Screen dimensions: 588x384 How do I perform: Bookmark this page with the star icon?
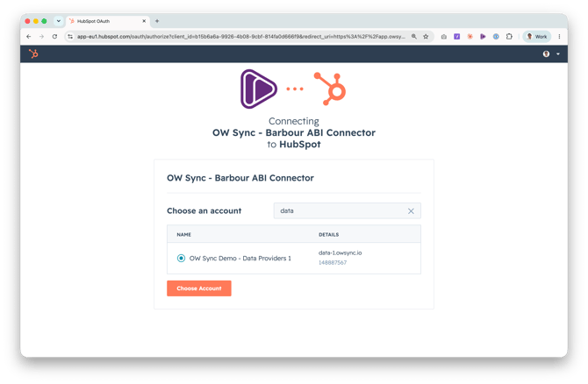426,36
